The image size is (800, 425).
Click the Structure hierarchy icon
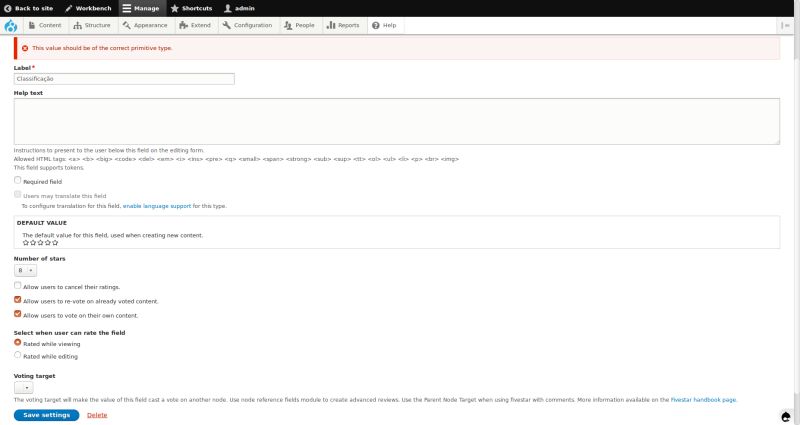(x=78, y=25)
